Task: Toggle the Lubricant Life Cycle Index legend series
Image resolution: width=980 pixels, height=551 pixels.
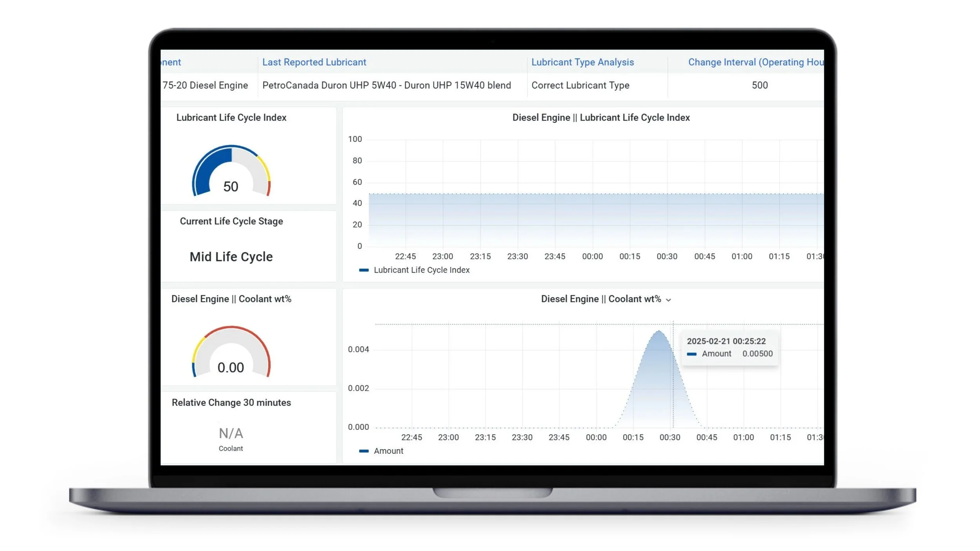Action: tap(422, 270)
